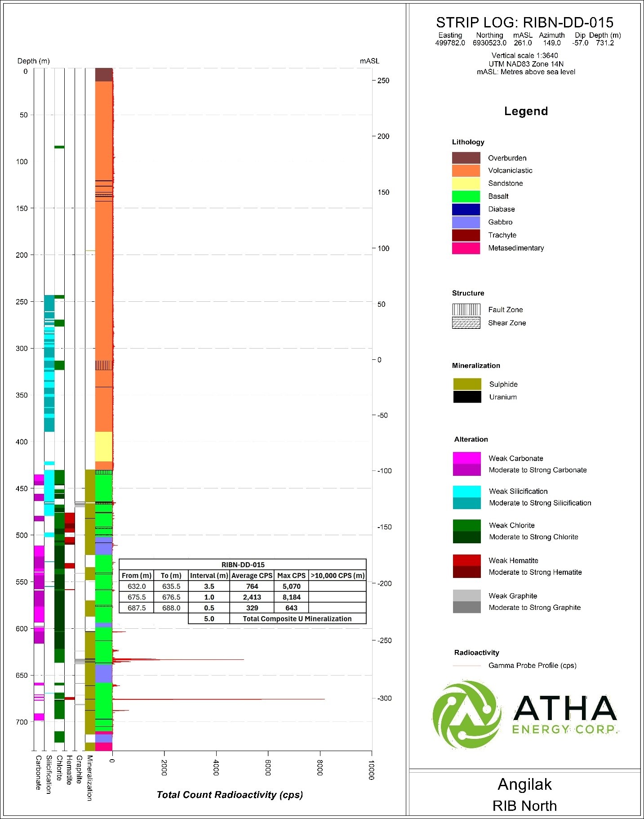Click the Angilak project title text
644x819 pixels.
(x=524, y=784)
